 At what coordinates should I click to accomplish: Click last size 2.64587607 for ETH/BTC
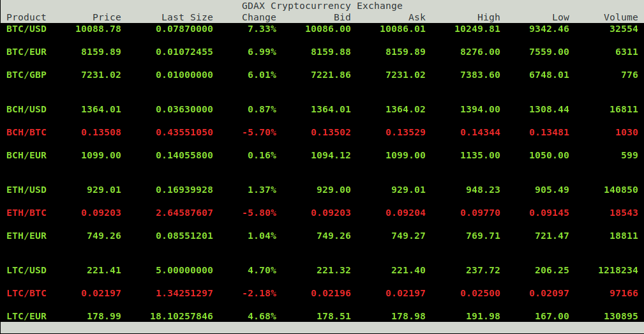tap(184, 213)
